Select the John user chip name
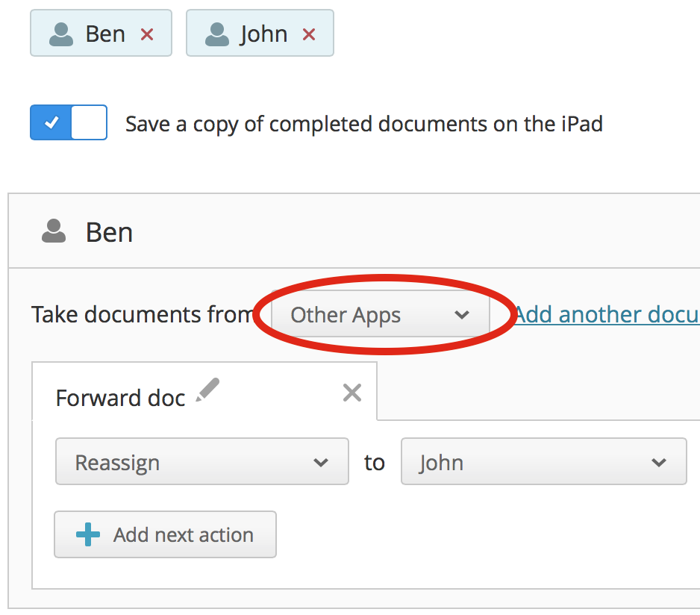The height and width of the screenshot is (615, 700). tap(263, 34)
